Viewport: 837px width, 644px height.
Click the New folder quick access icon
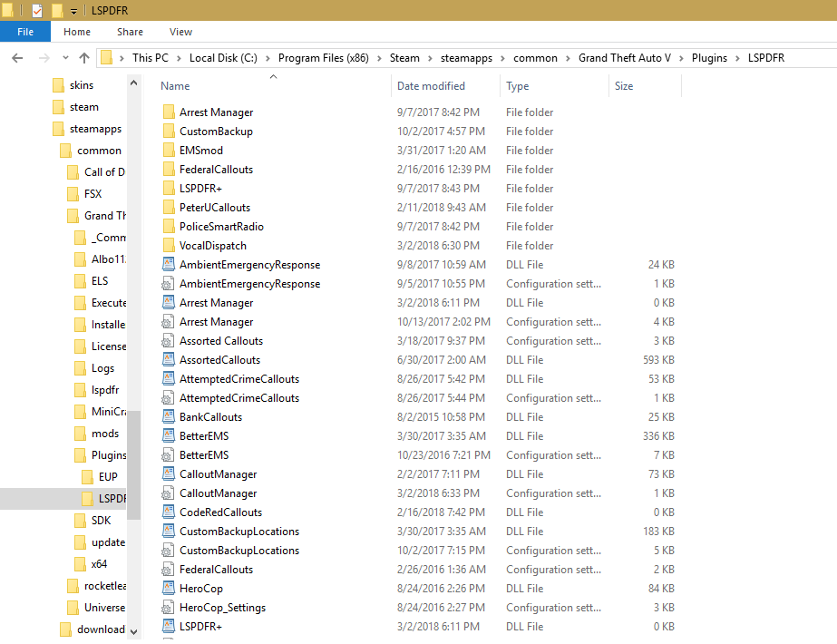click(x=57, y=10)
